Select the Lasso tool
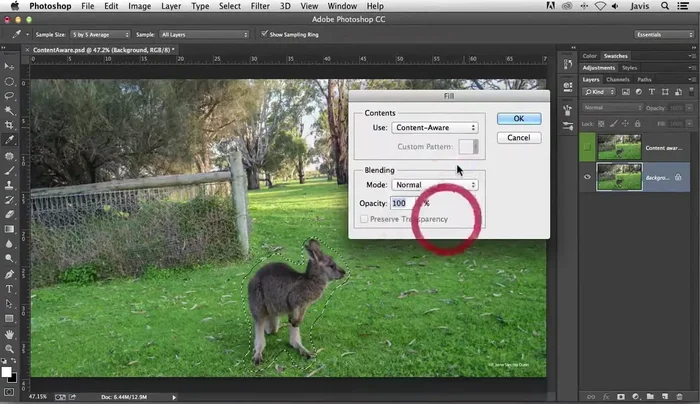This screenshot has width=700, height=404. [9, 96]
